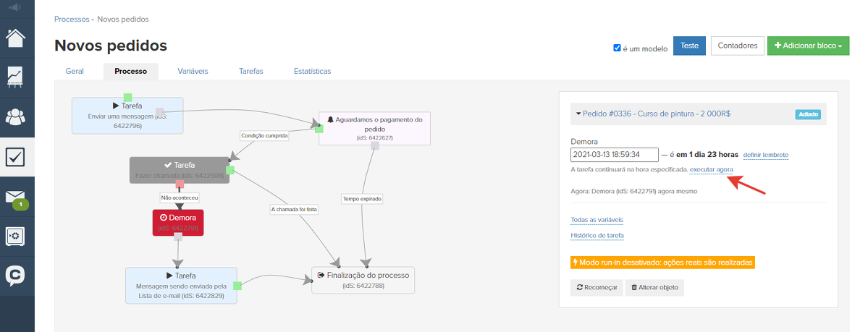Open the analytics chart icon in sidebar

[x=17, y=77]
